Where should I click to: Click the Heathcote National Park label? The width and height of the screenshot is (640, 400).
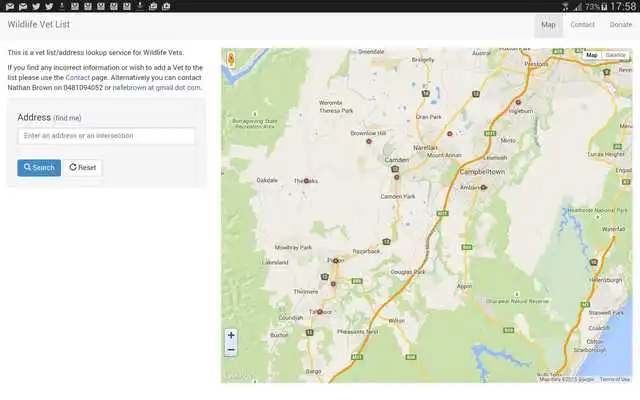(598, 211)
